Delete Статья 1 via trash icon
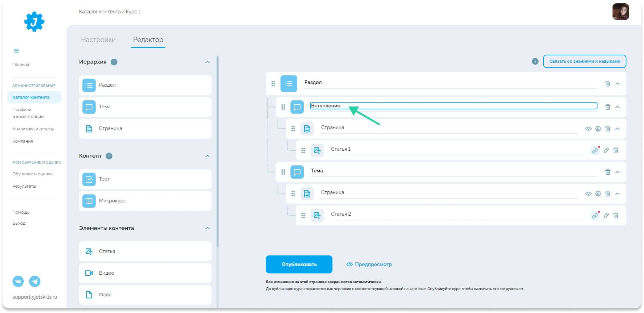 (x=616, y=150)
